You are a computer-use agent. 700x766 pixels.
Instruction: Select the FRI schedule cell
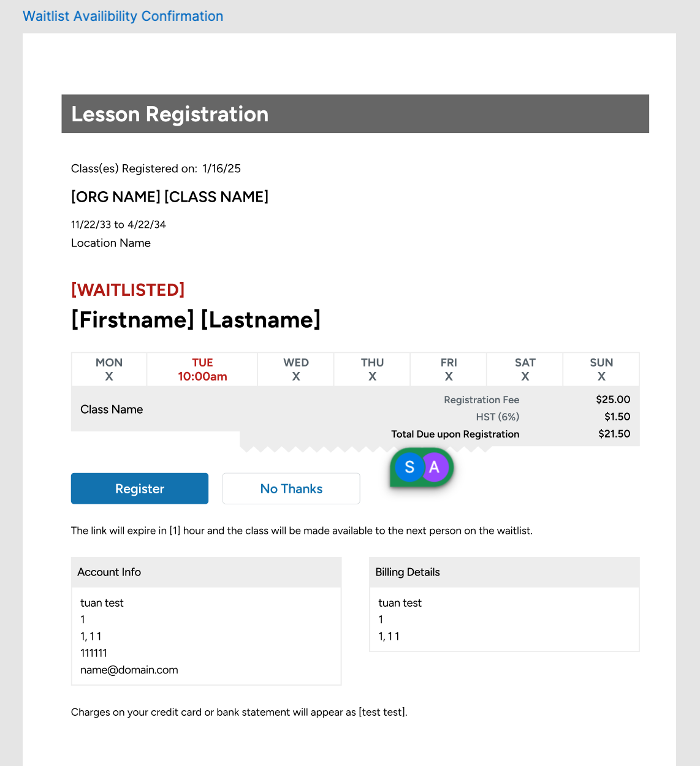pos(449,370)
